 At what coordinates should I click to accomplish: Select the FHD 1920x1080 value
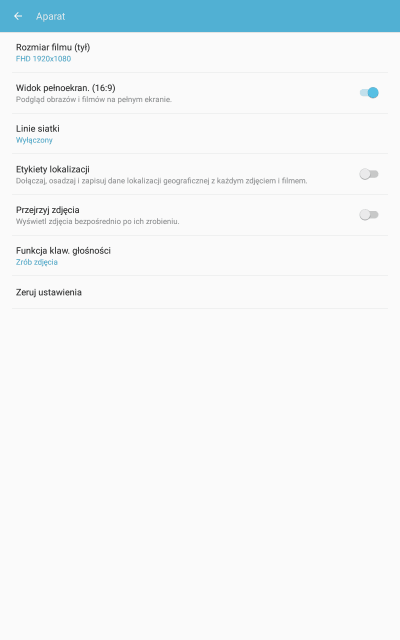(43, 59)
